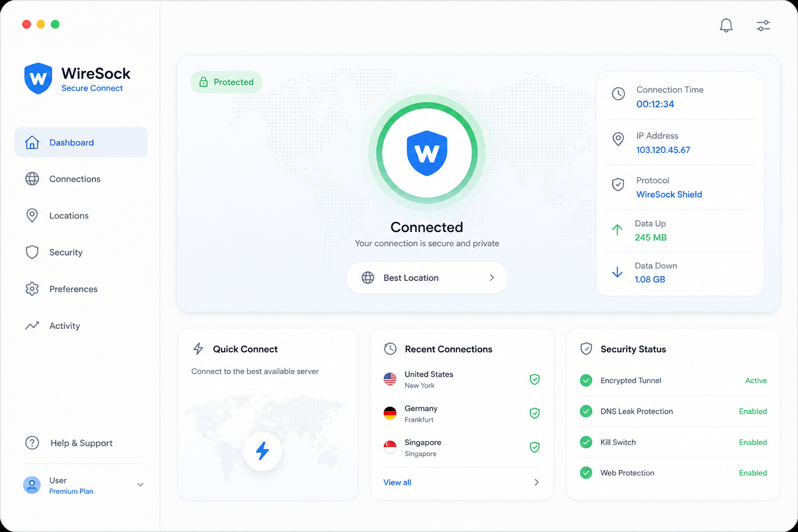This screenshot has width=798, height=532.
Task: Click the 245 MB upload value
Action: (650, 237)
